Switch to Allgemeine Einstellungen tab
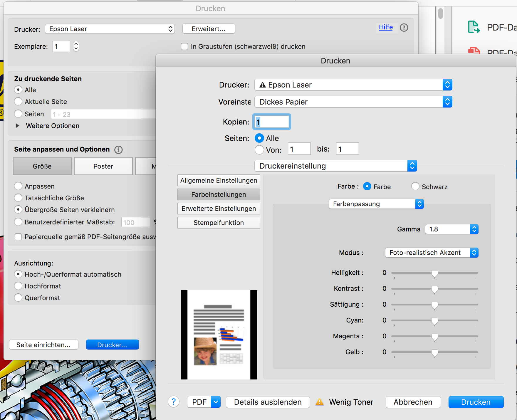This screenshot has width=517, height=420. (219, 180)
